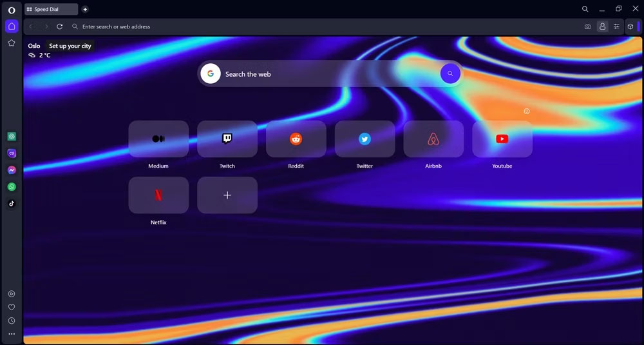Open WhatsApp from the sidebar

coord(12,186)
